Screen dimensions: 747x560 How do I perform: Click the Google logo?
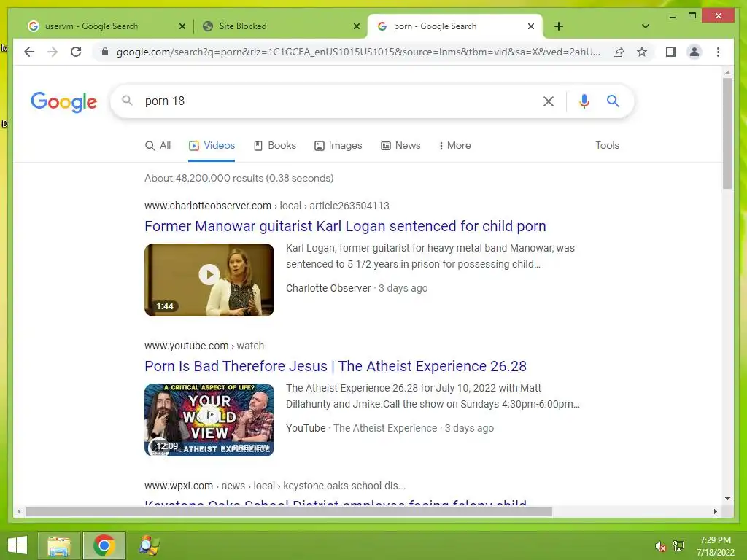coord(64,101)
